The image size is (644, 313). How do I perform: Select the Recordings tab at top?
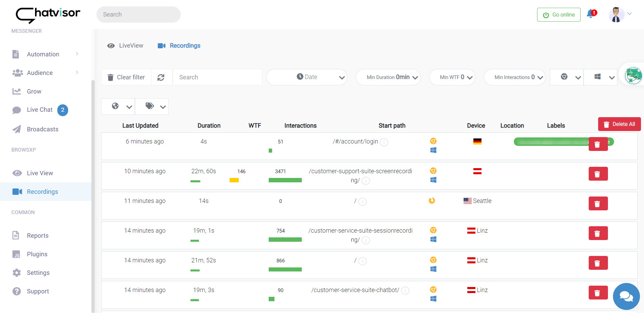pyautogui.click(x=179, y=46)
